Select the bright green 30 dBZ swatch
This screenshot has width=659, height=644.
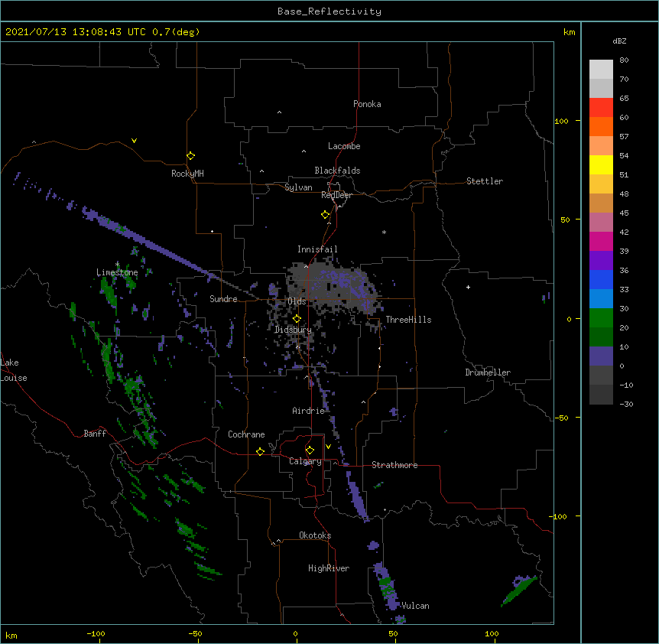601,318
